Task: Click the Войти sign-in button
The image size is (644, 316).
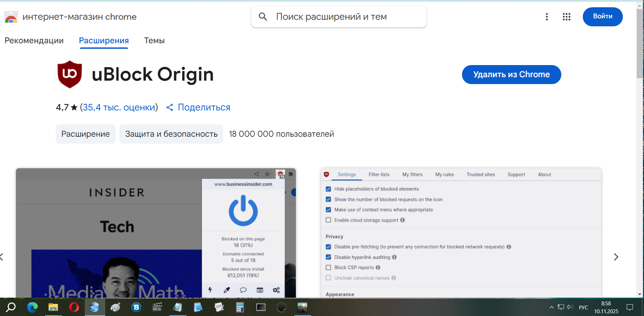Action: coord(602,17)
